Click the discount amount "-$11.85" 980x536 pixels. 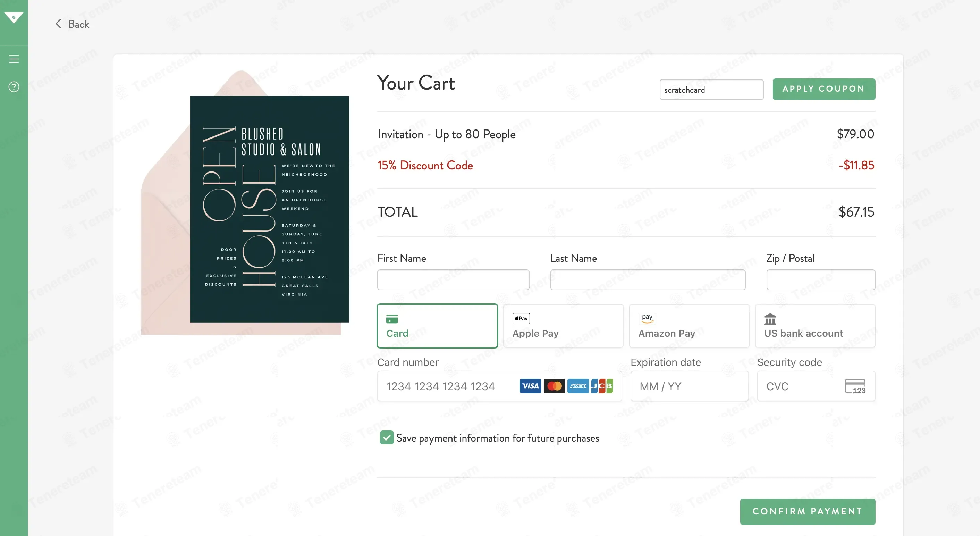pos(856,165)
